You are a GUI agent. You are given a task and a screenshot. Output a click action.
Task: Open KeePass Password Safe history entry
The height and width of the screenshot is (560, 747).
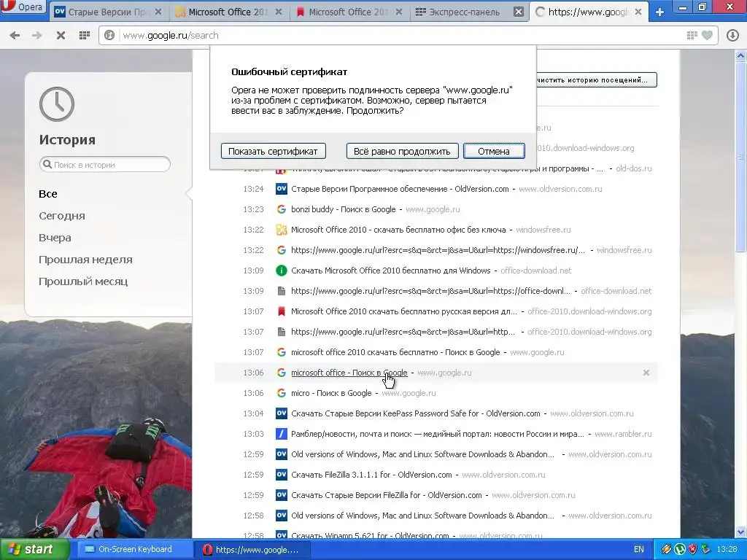[415, 414]
